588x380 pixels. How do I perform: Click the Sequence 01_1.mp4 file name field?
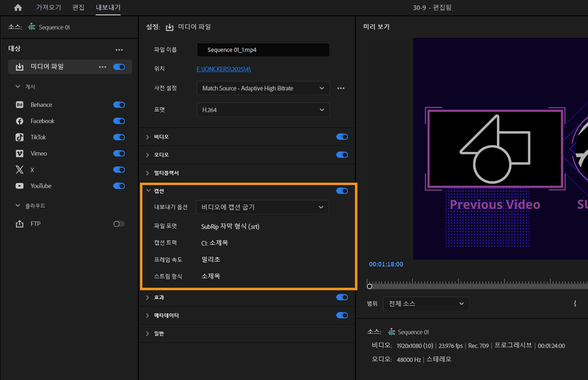pos(263,50)
